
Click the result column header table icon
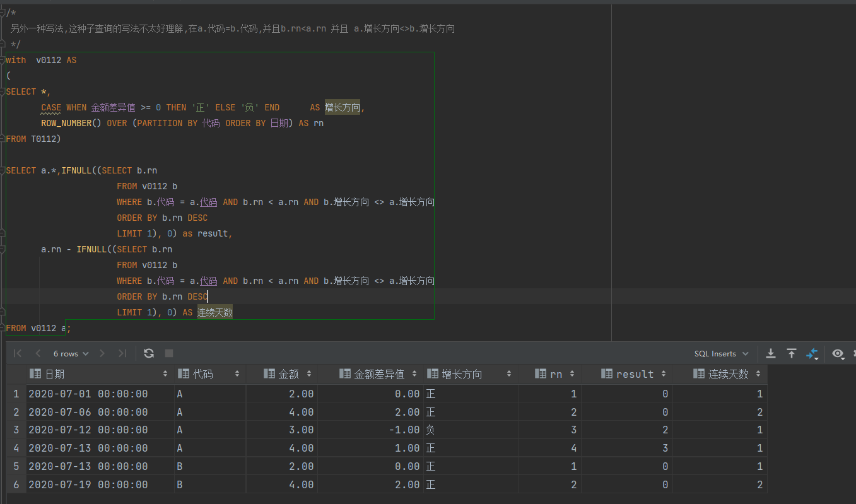pos(607,374)
